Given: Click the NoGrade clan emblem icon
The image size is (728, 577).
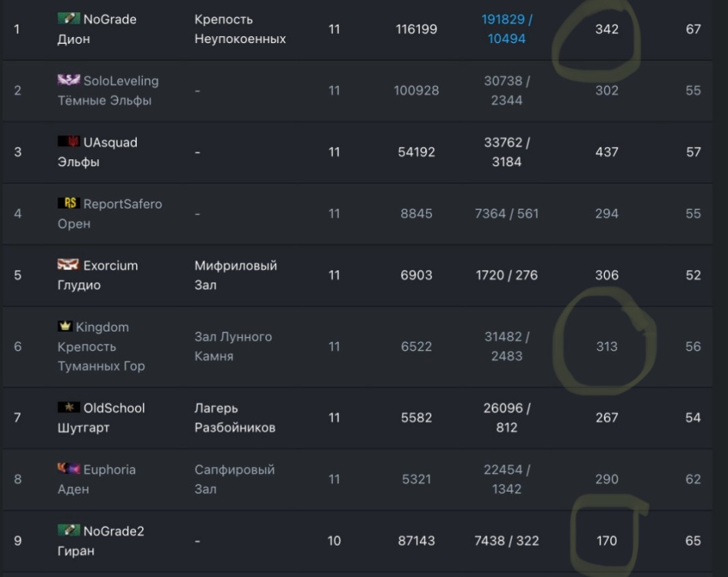Looking at the screenshot, I should [x=68, y=18].
